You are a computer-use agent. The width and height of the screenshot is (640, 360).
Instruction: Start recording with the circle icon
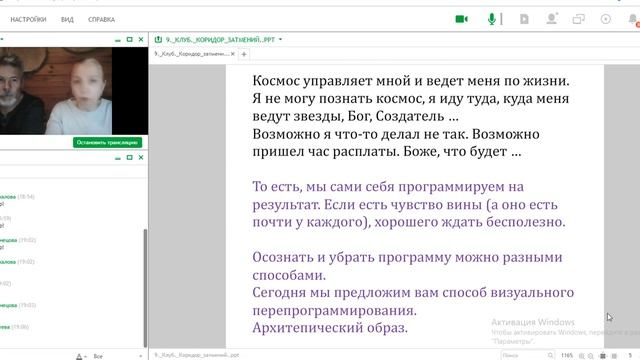[606, 19]
